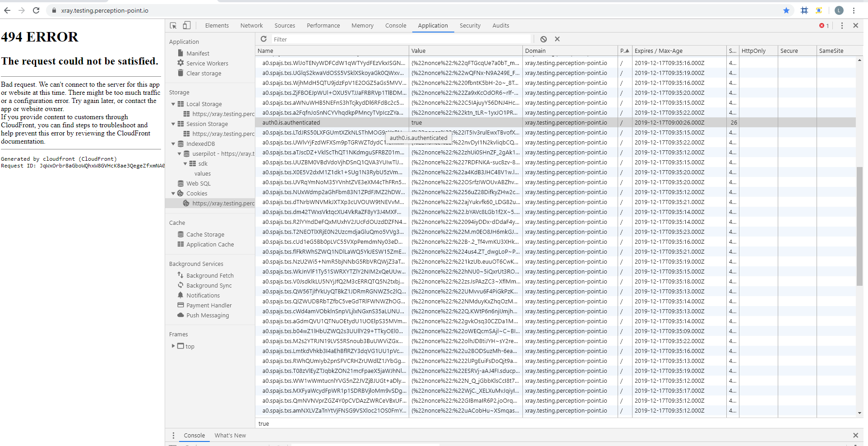The image size is (868, 446).
Task: Select Session Storage xray.testing origin entry
Action: (219, 134)
